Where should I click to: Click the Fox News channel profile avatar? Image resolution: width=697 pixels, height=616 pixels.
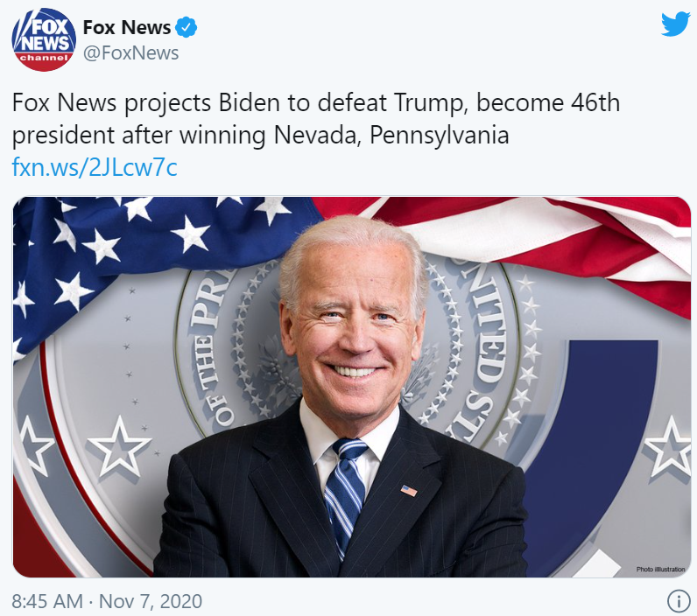click(x=44, y=39)
